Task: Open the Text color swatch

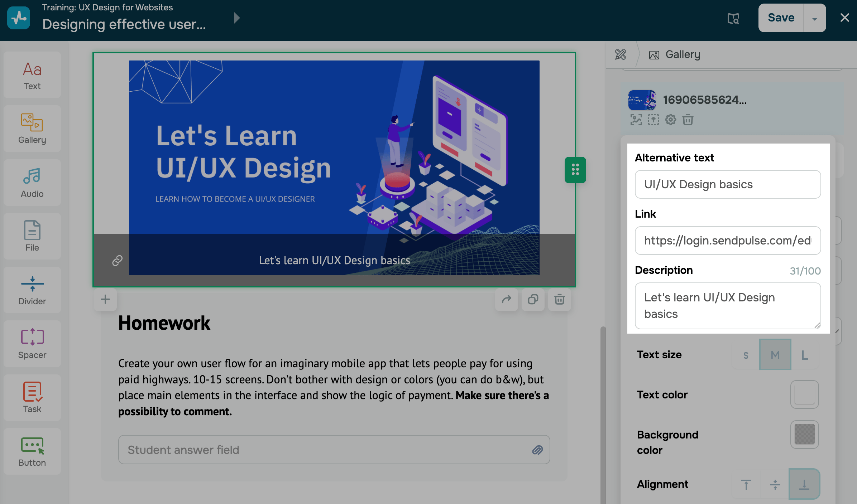Action: point(804,394)
